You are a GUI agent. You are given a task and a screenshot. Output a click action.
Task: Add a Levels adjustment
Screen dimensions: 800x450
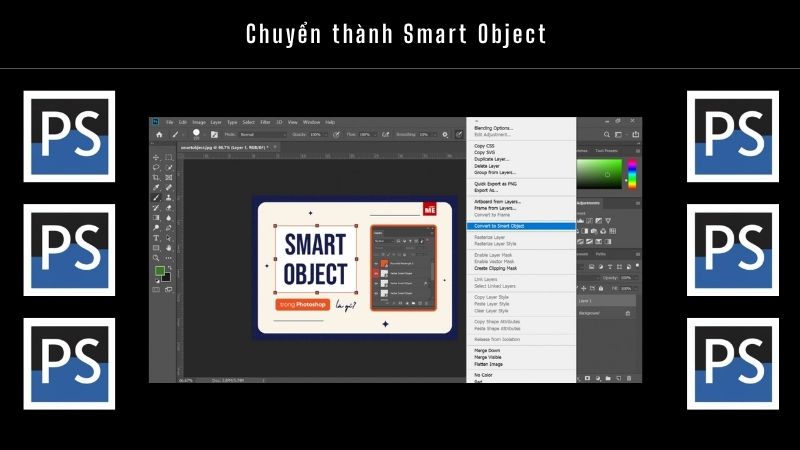tap(581, 221)
